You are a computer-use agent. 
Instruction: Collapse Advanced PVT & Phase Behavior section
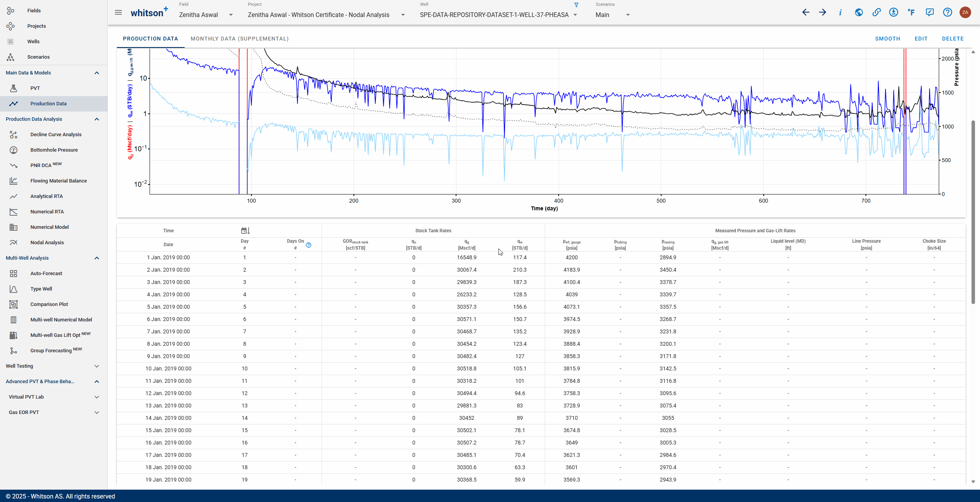point(97,382)
